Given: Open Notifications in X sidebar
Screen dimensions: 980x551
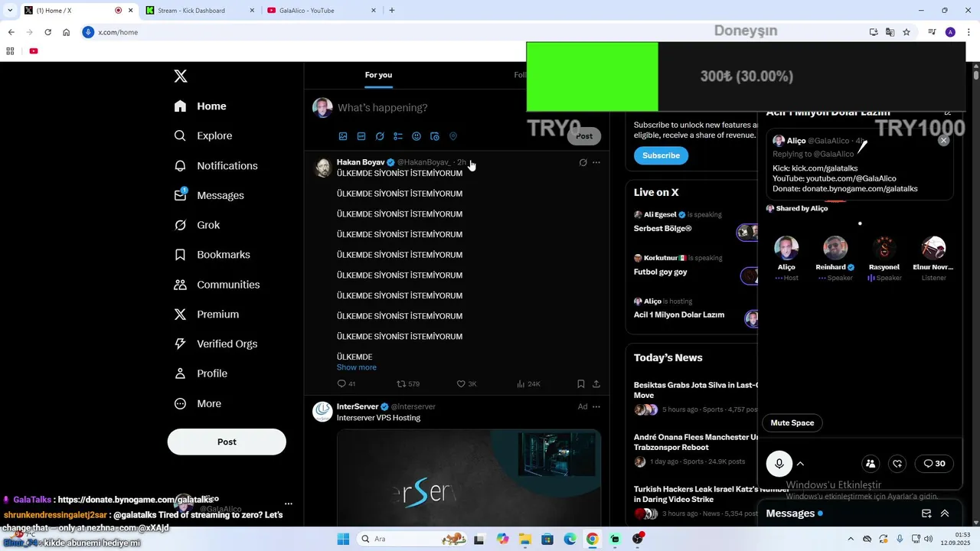Looking at the screenshot, I should [x=216, y=165].
